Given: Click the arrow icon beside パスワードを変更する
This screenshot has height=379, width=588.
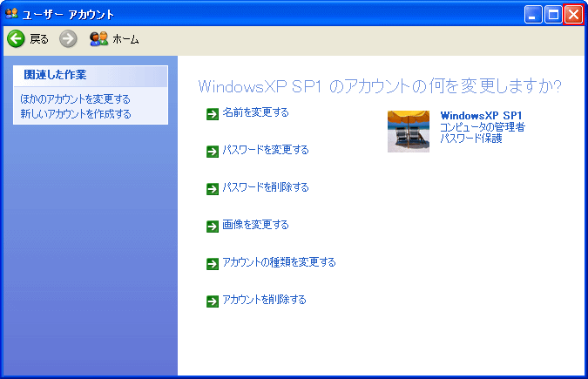Looking at the screenshot, I should coord(213,152).
